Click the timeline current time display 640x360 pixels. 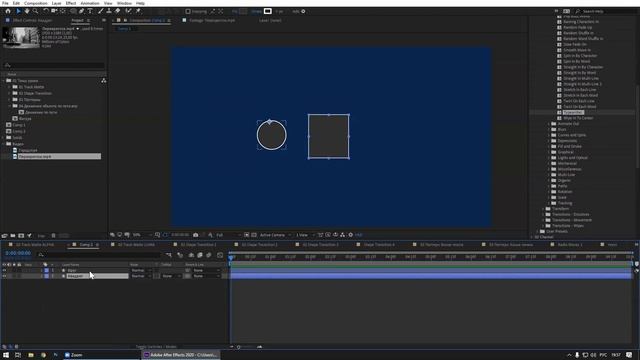tap(18, 253)
